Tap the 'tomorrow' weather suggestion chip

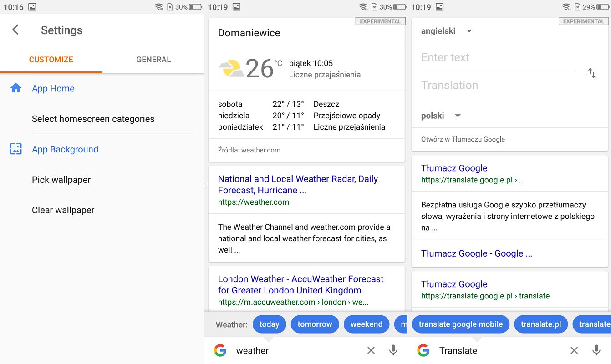click(x=315, y=324)
